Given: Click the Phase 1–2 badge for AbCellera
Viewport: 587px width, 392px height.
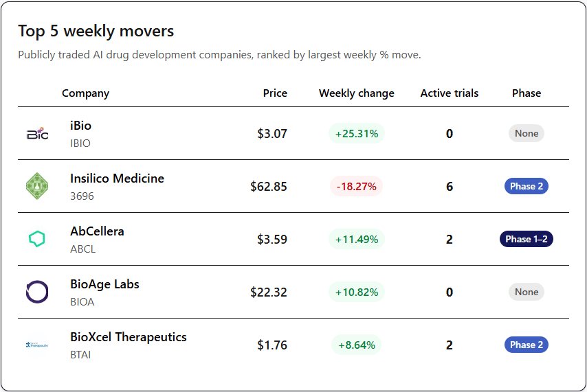Looking at the screenshot, I should 527,239.
